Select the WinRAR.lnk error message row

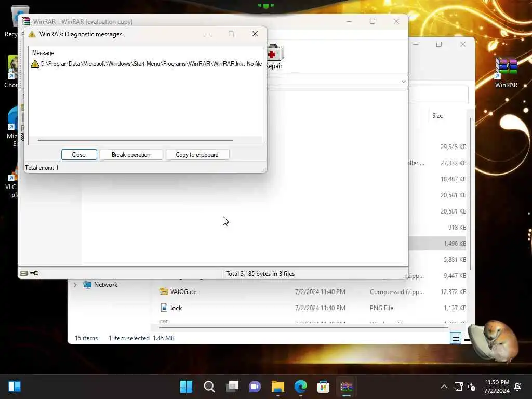147,64
